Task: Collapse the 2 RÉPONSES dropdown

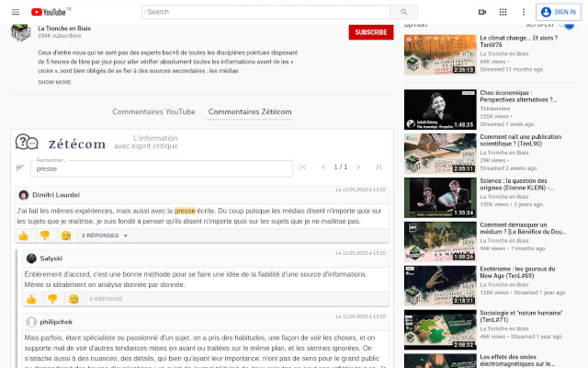Action: [x=105, y=236]
